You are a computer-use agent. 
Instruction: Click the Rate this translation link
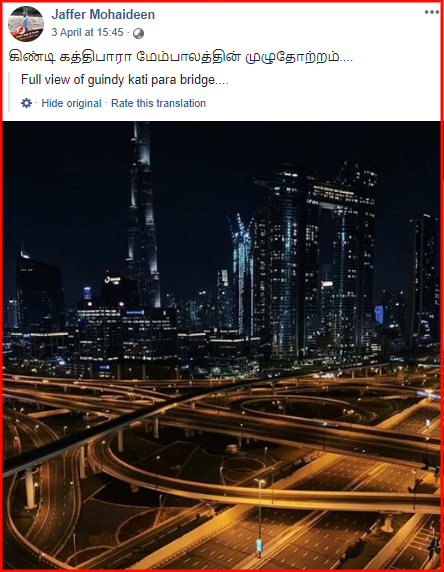point(158,103)
